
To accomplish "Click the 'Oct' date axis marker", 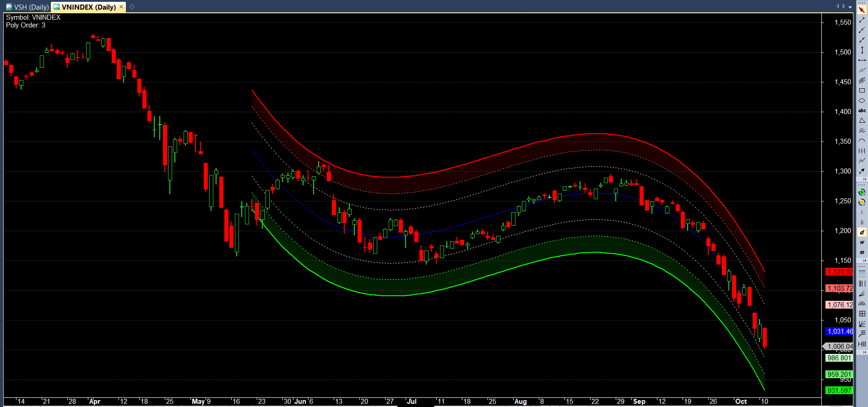I will [x=741, y=402].
